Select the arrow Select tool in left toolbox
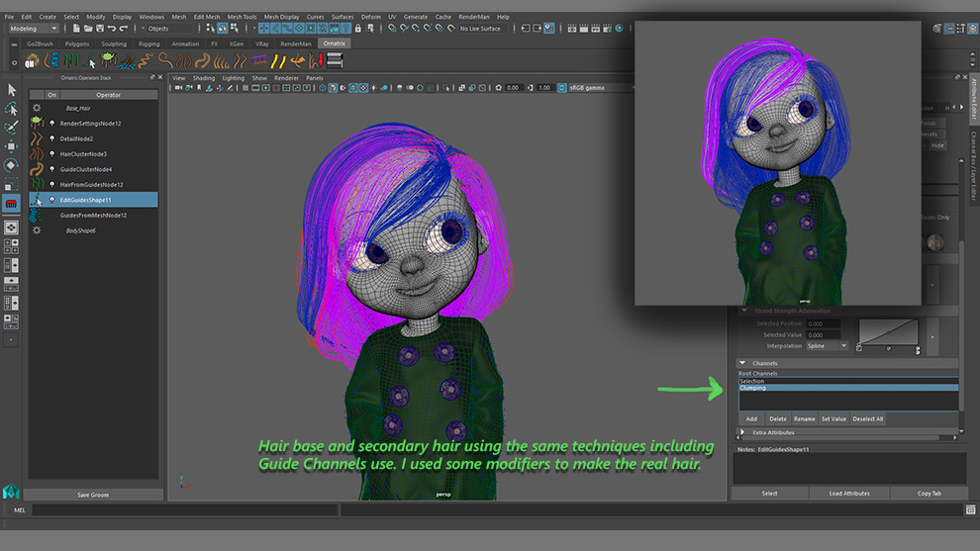The width and height of the screenshot is (980, 551). tap(11, 90)
